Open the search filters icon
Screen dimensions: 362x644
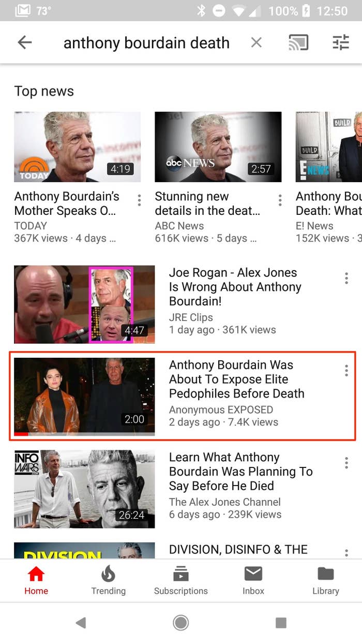click(x=341, y=42)
